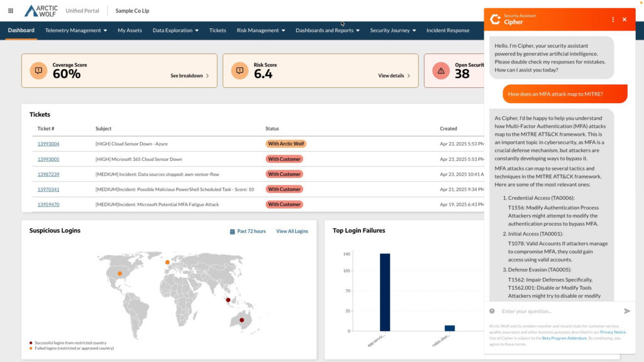Screen dimensions: 644x362
Task: Select the Dashboard tab
Action: pyautogui.click(x=21, y=30)
